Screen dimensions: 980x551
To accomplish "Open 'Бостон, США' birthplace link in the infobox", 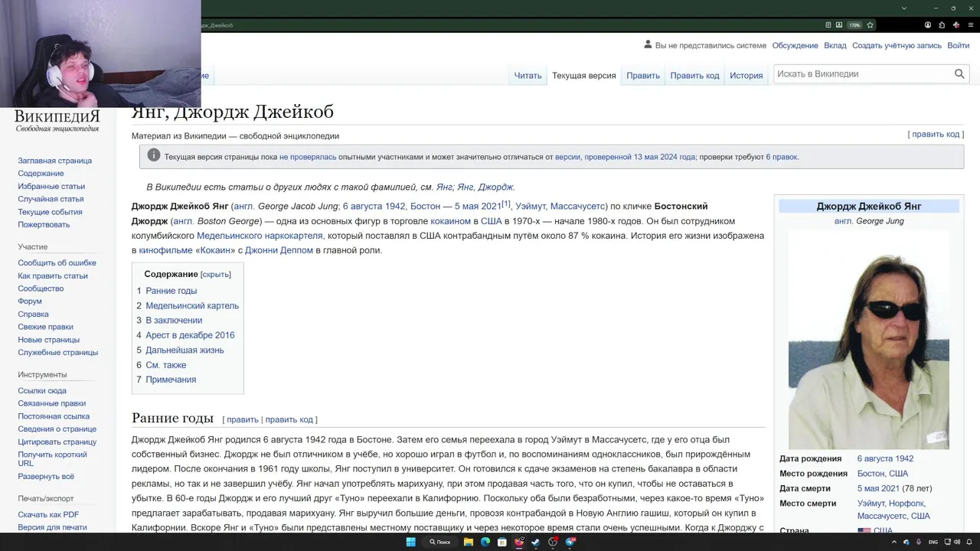I will click(x=883, y=474).
